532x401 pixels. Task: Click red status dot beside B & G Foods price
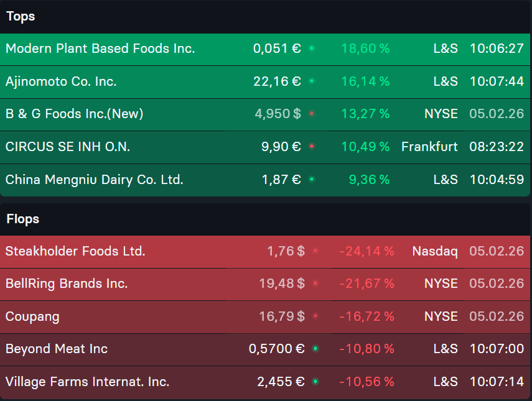[x=312, y=114]
